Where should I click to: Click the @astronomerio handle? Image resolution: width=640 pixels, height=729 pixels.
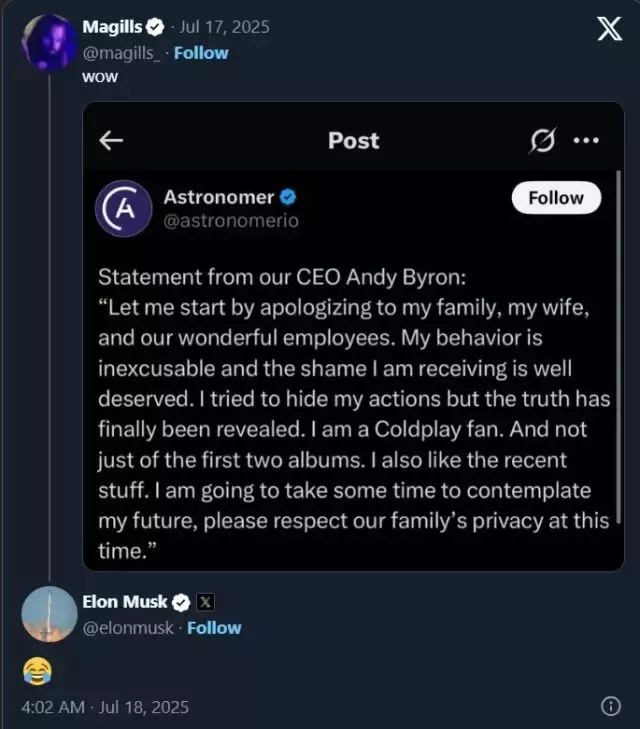(231, 221)
